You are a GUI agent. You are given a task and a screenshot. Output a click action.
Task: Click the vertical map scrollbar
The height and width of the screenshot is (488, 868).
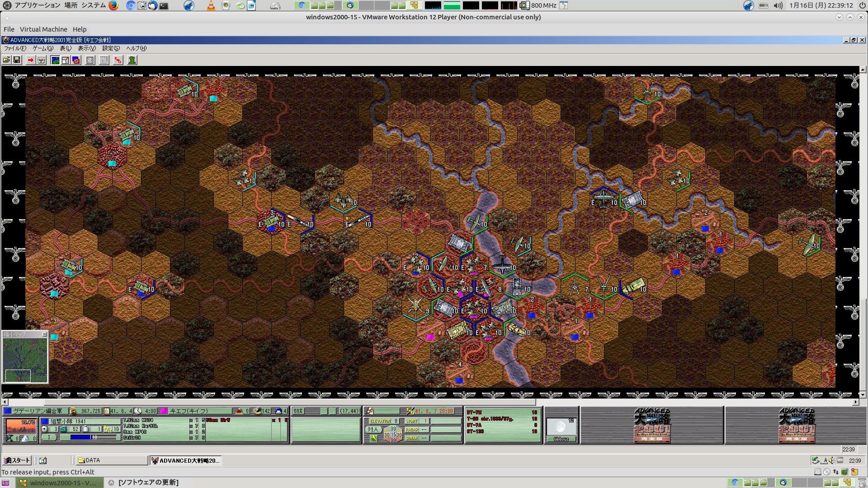(x=863, y=231)
